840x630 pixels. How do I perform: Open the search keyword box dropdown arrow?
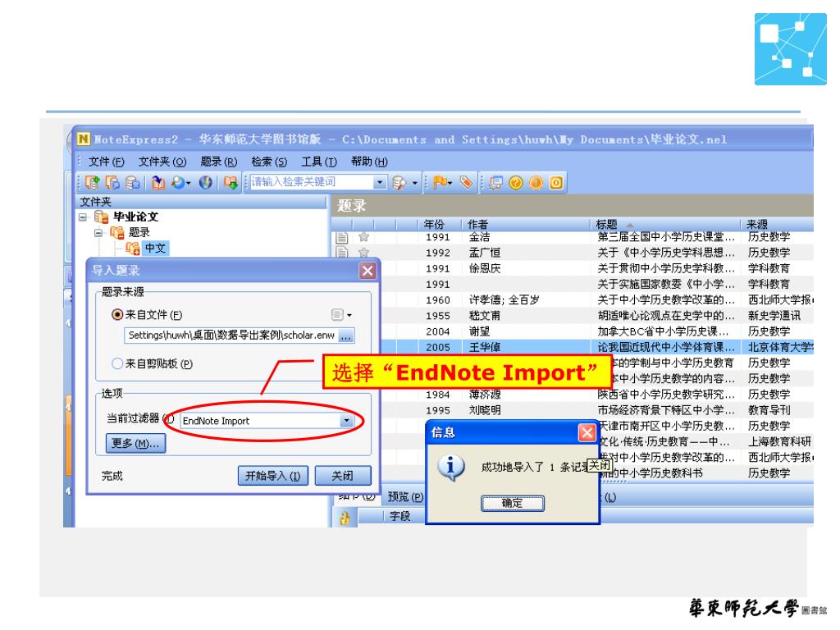click(x=380, y=183)
